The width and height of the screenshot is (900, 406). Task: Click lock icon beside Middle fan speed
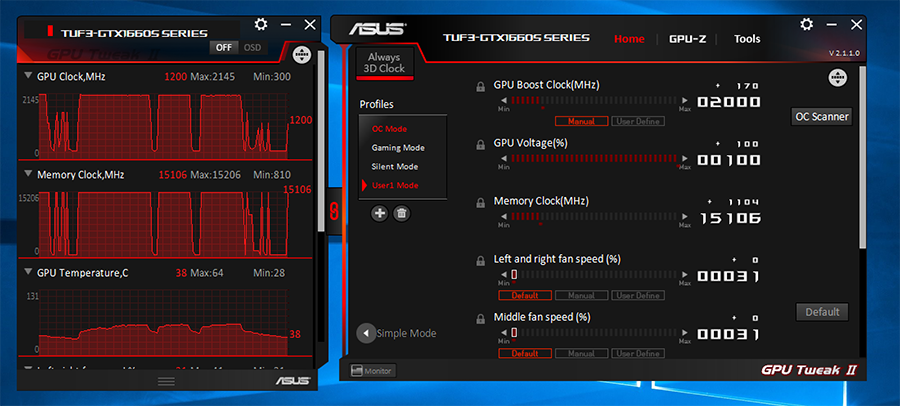tap(482, 319)
